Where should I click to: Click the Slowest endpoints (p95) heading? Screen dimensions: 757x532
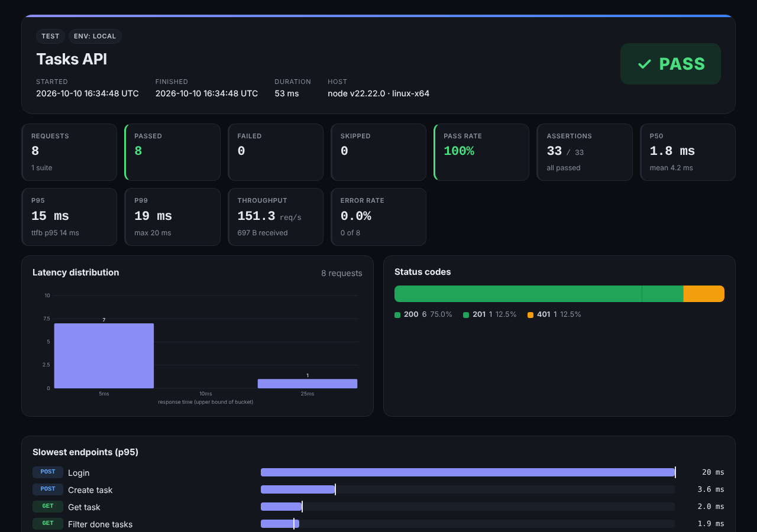pyautogui.click(x=85, y=452)
